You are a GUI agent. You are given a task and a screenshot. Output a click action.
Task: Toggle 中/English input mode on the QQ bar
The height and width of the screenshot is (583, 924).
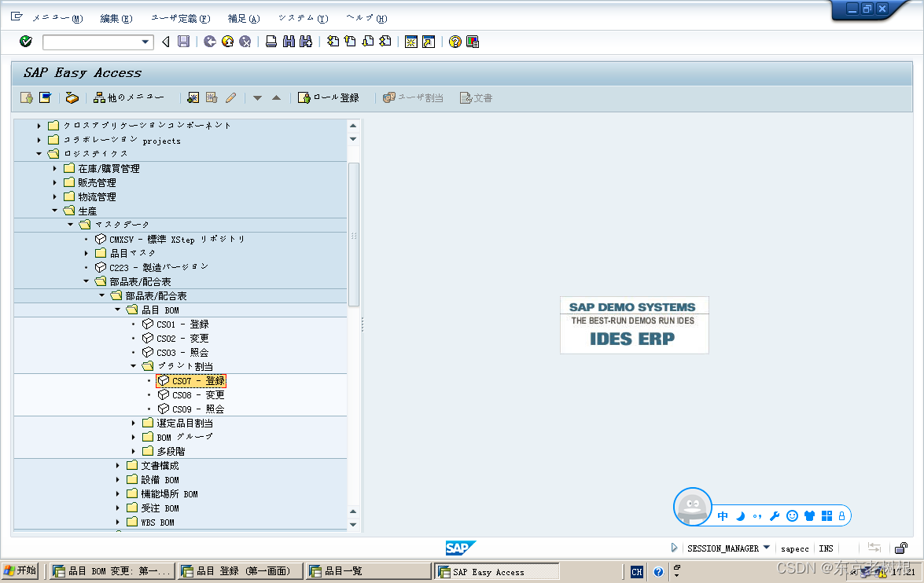(x=722, y=516)
